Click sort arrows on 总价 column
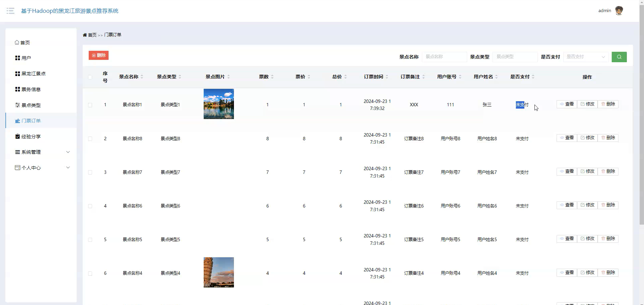Screen dimensions: 644x305 346,77
